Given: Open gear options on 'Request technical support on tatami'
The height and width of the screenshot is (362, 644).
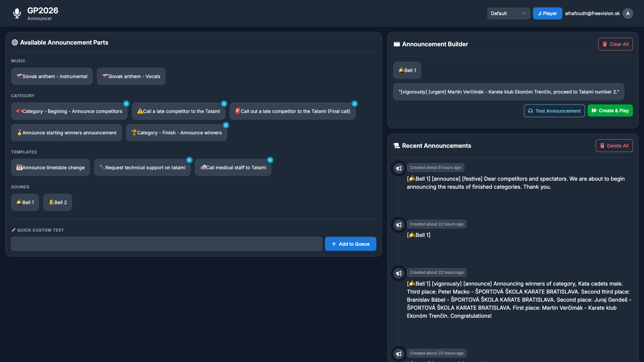Looking at the screenshot, I should 190,160.
